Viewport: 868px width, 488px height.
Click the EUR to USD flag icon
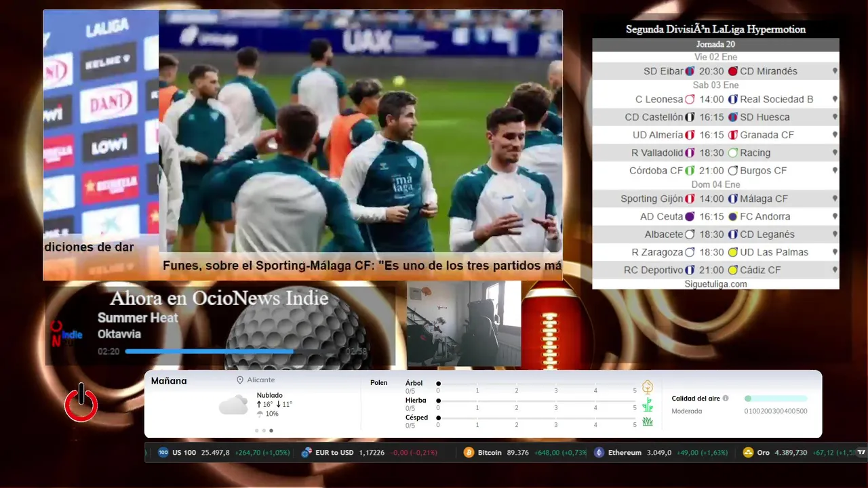pos(307,453)
